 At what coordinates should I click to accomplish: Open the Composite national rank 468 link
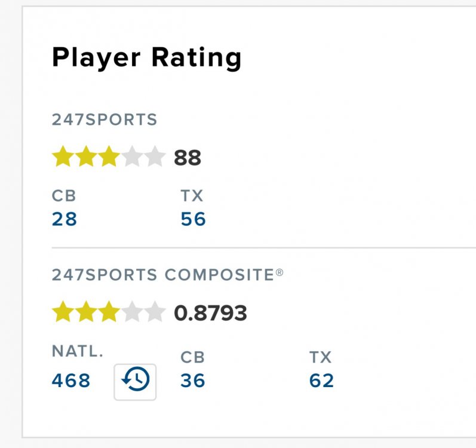pos(71,381)
